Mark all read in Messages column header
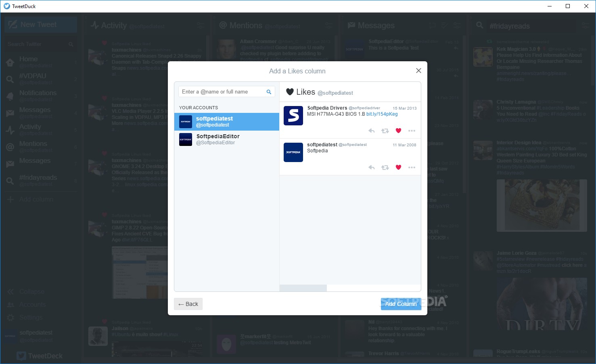This screenshot has width=596, height=364. tap(444, 25)
